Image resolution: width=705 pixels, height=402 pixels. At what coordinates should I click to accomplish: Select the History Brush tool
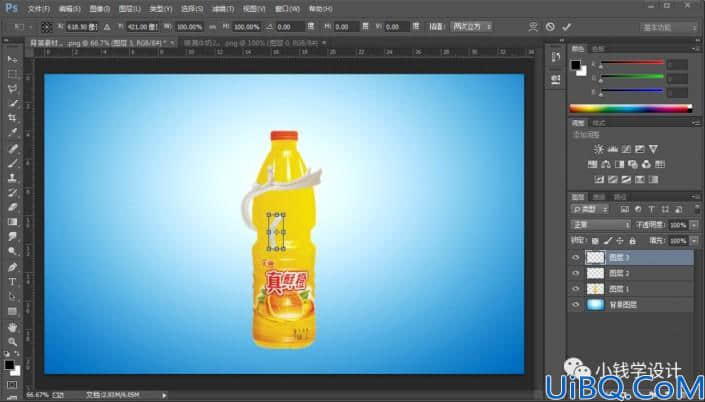pos(12,192)
